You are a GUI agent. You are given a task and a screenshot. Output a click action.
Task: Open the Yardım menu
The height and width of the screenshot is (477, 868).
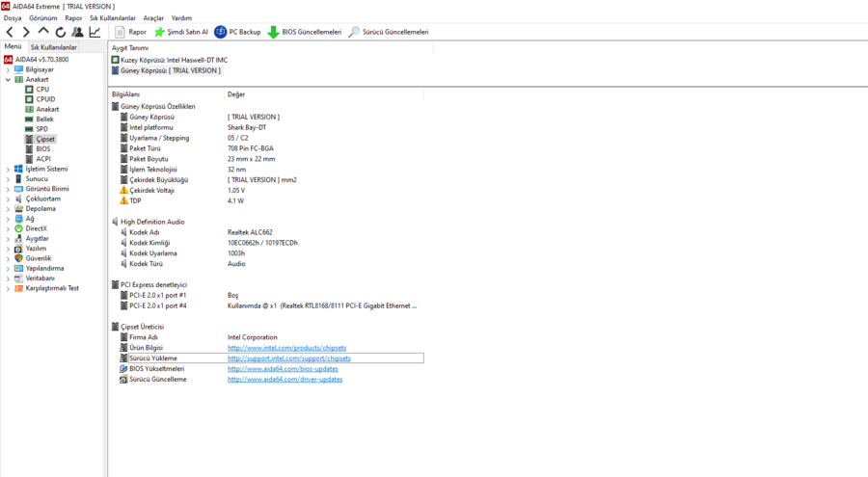(181, 18)
